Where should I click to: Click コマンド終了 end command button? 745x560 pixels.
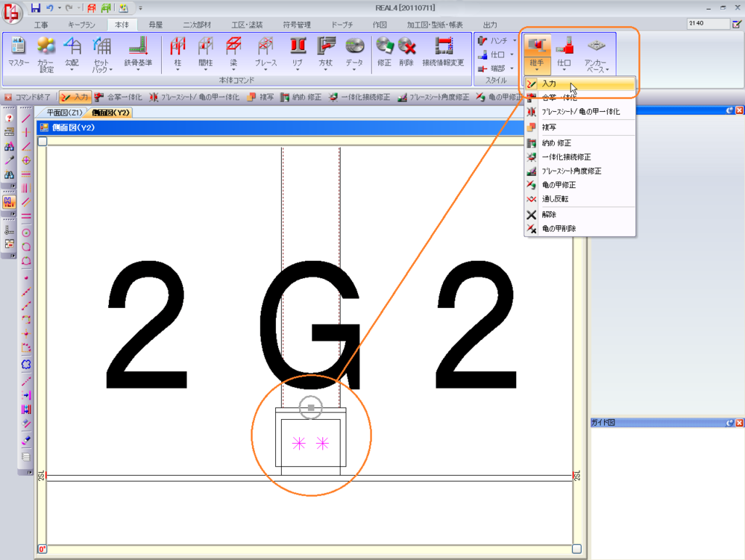(28, 97)
